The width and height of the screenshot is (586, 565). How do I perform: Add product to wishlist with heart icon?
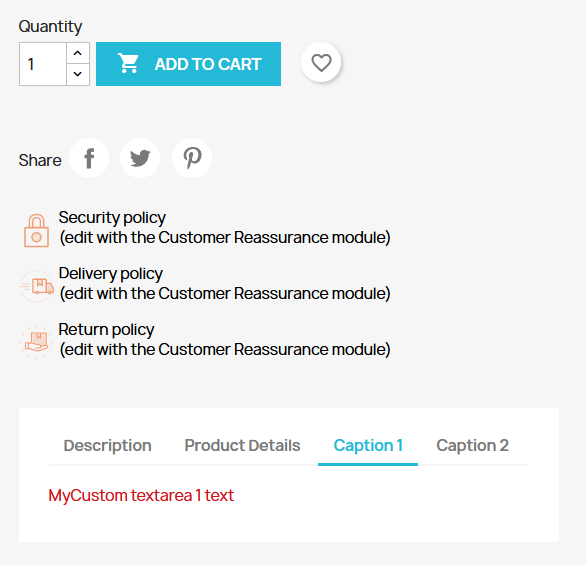click(x=321, y=62)
